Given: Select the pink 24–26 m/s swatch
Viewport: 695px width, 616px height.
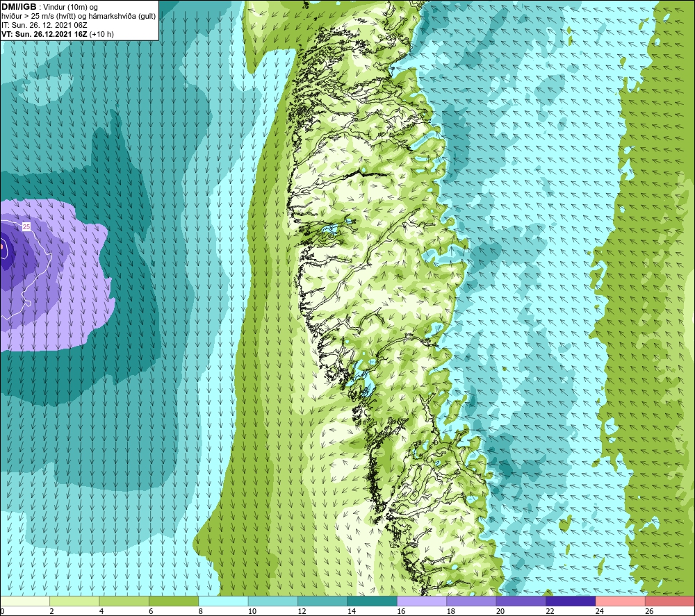Looking at the screenshot, I should pyautogui.click(x=621, y=601).
